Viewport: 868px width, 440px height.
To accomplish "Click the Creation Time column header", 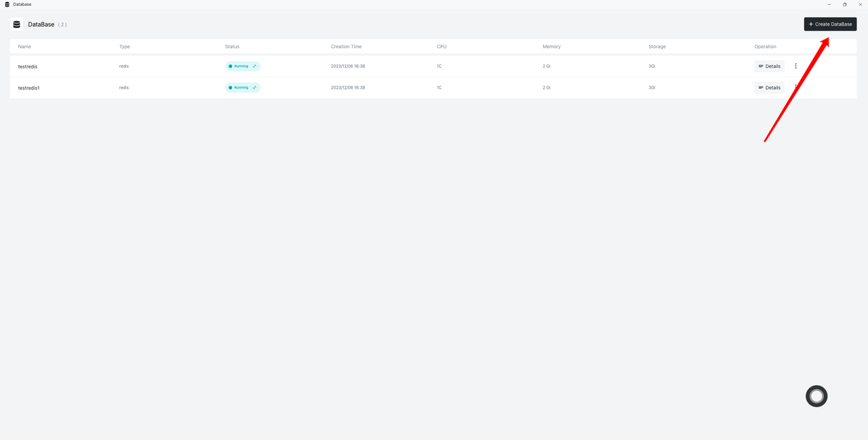I will [346, 47].
